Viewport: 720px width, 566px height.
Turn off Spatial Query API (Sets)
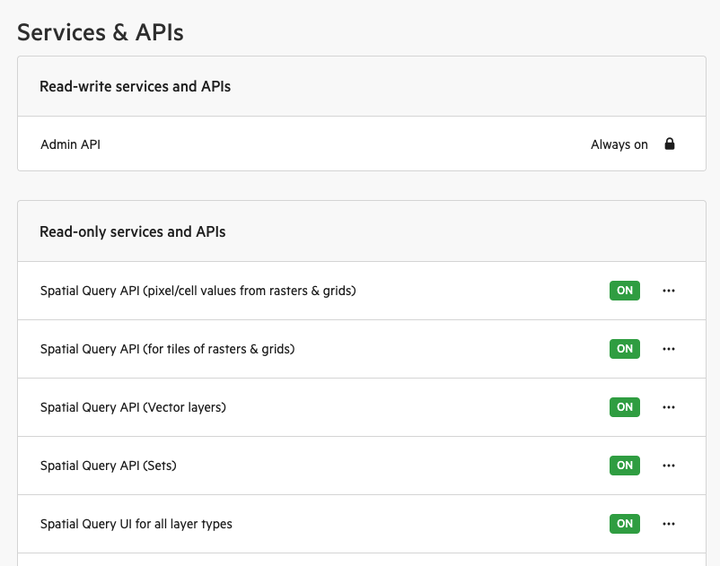[624, 465]
